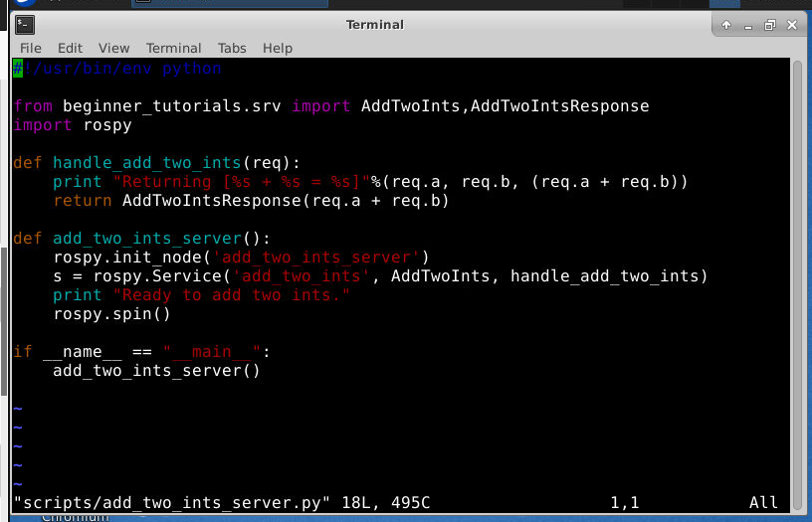Click the terminal vertical scrollbar

[797, 284]
